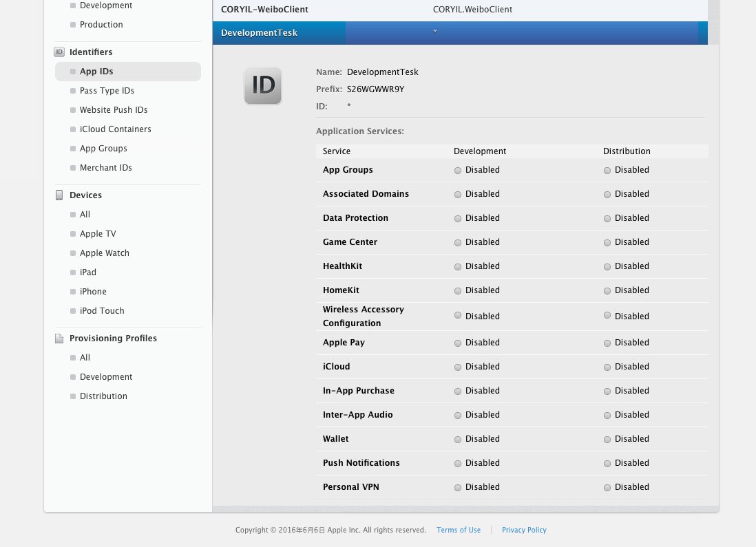
Task: Open App Groups in sidebar
Action: (x=103, y=149)
